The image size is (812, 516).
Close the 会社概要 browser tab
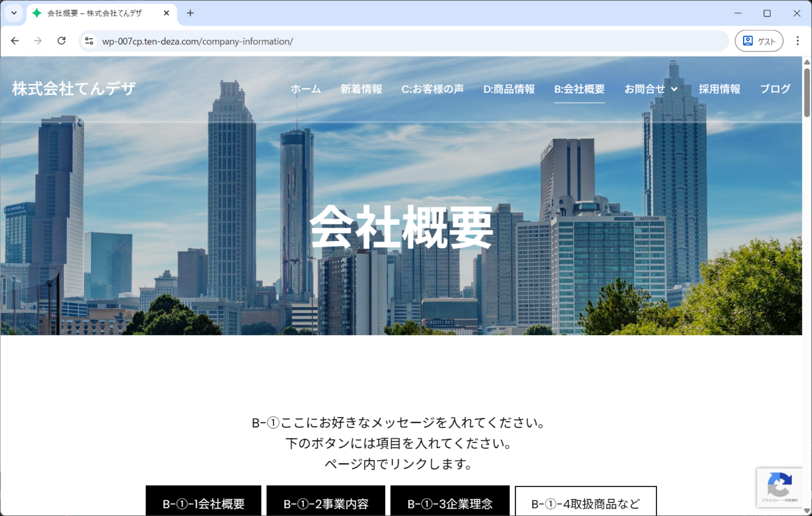pyautogui.click(x=166, y=13)
